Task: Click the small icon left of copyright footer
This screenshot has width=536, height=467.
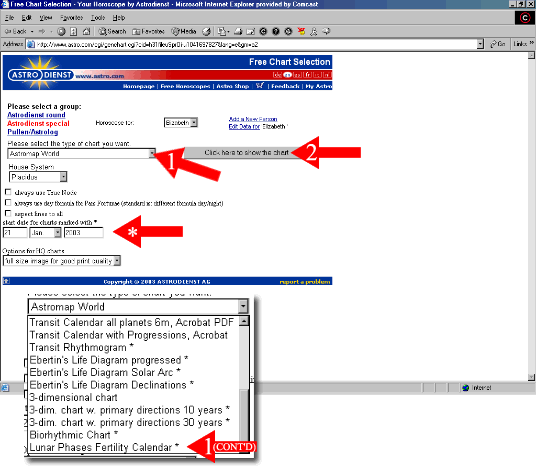Action: pos(6,281)
